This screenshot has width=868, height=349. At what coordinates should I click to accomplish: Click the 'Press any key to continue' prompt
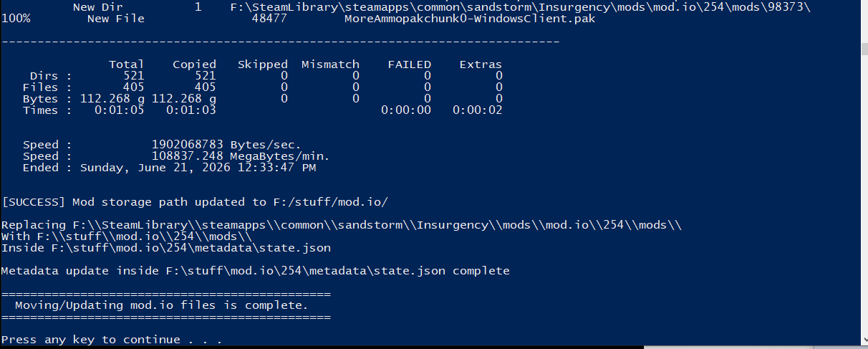pos(112,340)
